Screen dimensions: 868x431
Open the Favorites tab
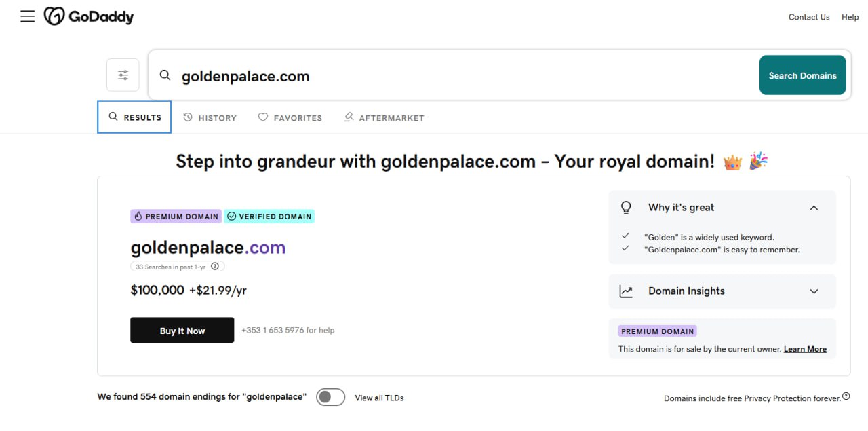tap(290, 117)
